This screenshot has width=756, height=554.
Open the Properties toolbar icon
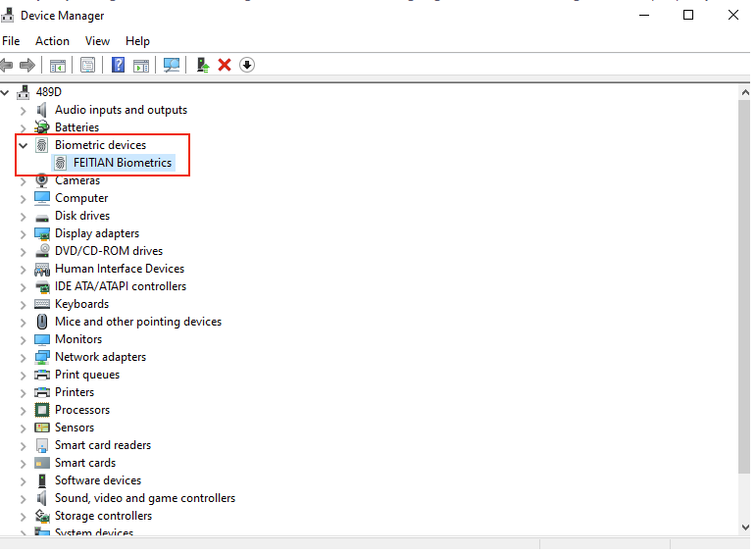click(87, 65)
